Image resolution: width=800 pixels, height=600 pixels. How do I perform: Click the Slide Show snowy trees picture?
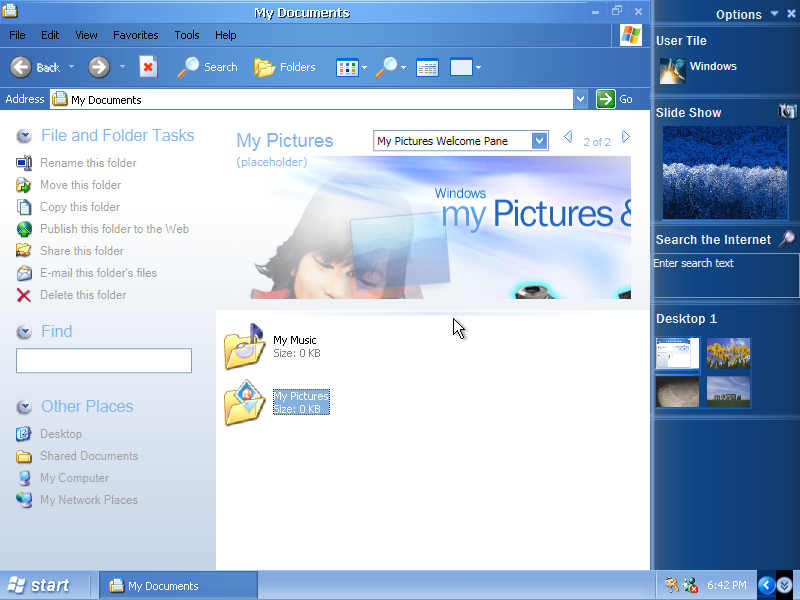(x=725, y=172)
